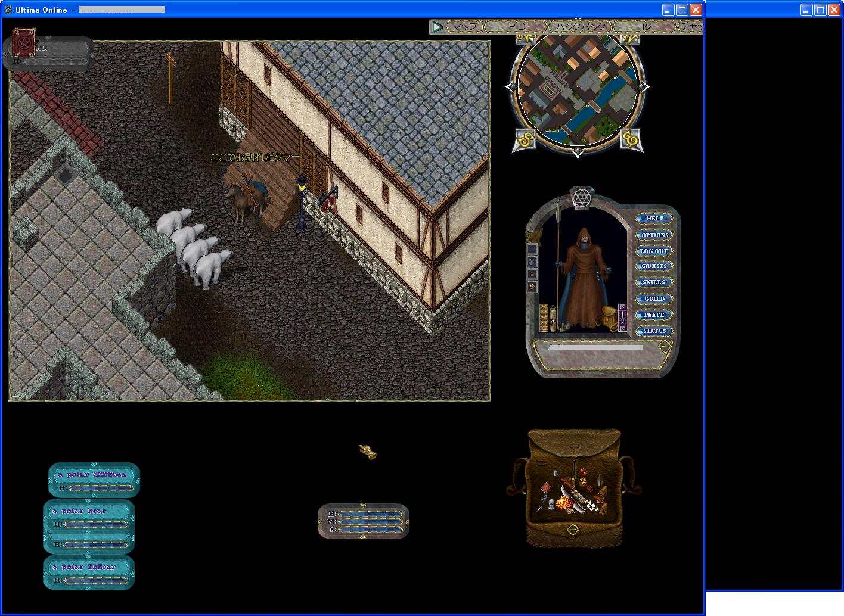The height and width of the screenshot is (616, 844).
Task: Open OPTIONS from the paperdoll
Action: (x=654, y=235)
